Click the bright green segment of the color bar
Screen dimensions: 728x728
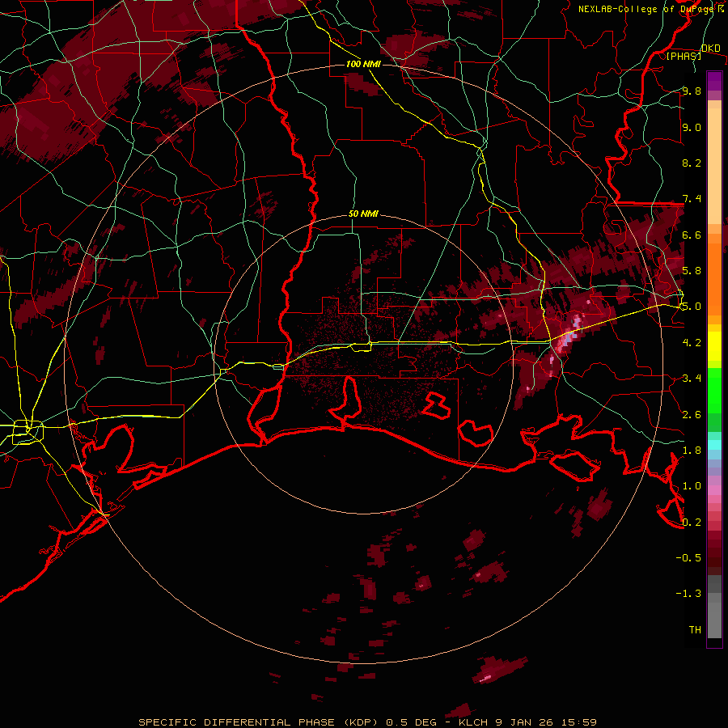pyautogui.click(x=714, y=390)
